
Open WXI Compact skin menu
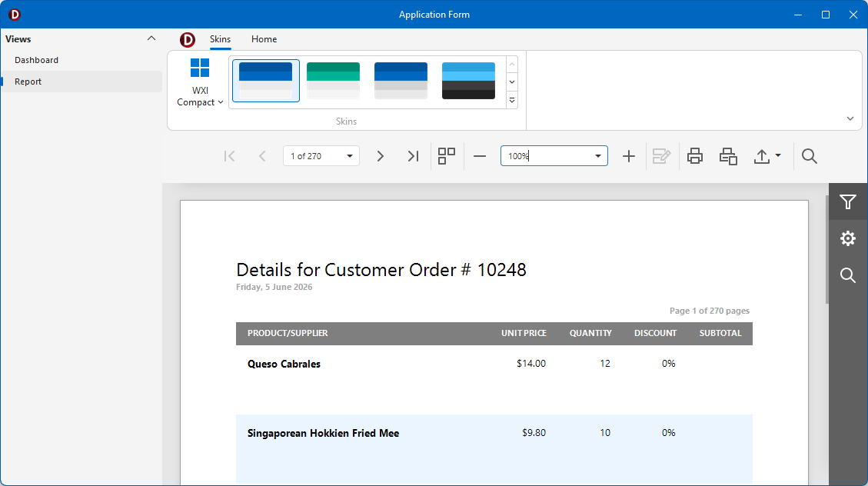(200, 82)
